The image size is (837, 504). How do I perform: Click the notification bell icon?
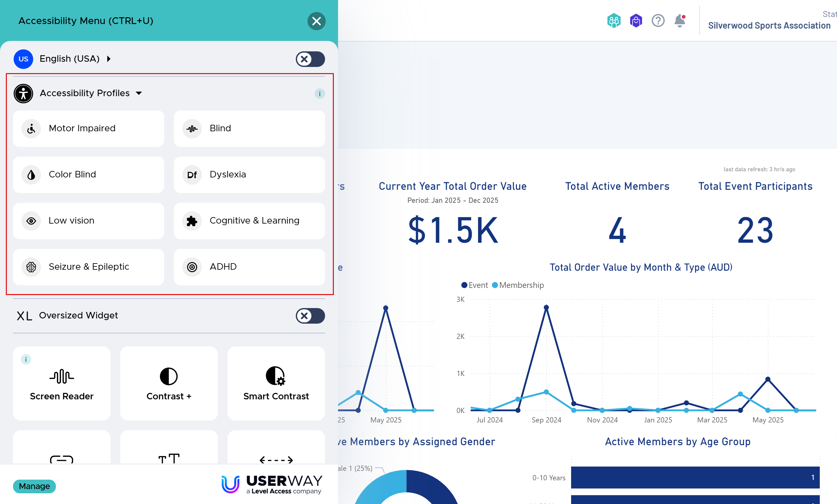click(x=680, y=21)
